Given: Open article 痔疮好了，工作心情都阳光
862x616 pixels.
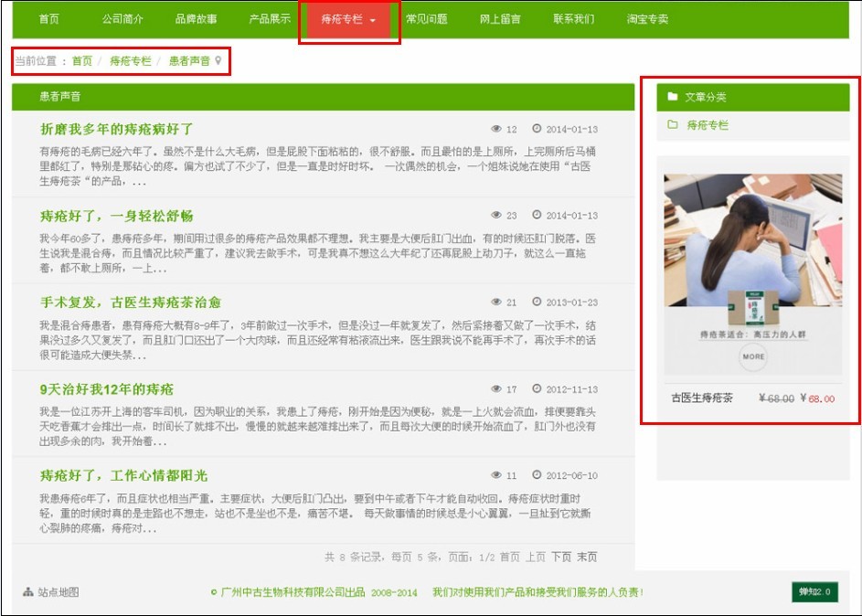Looking at the screenshot, I should [x=123, y=475].
